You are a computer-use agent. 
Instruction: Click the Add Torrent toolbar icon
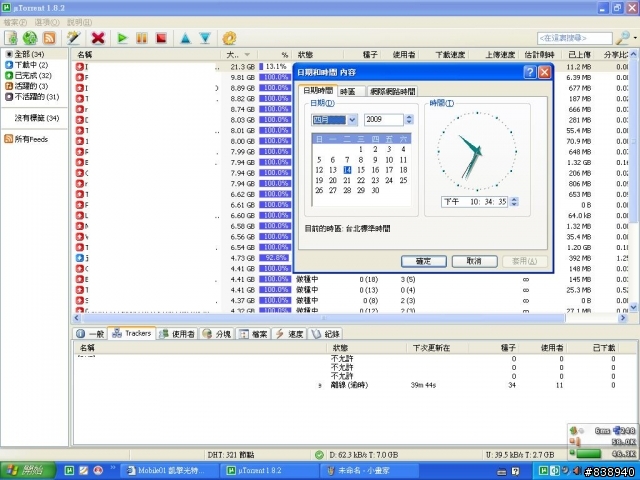tap(11, 38)
